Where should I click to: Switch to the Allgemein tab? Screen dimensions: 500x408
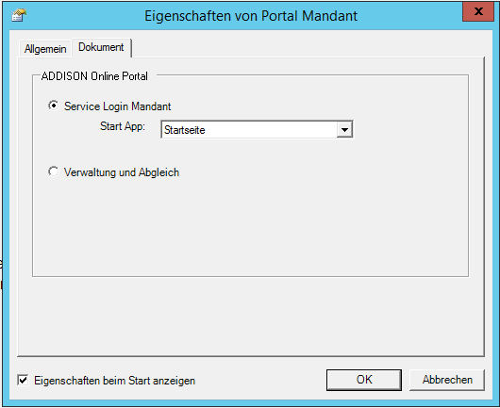[x=45, y=49]
